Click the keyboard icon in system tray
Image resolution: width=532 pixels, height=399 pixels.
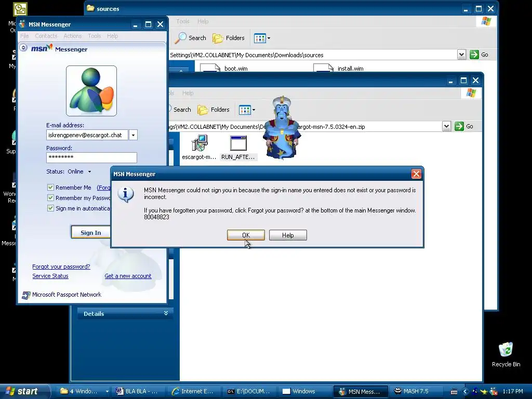point(454,392)
